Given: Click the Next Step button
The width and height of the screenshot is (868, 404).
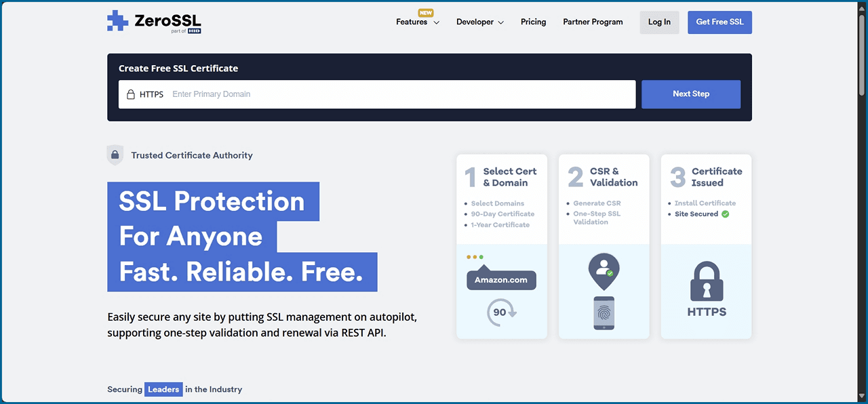Looking at the screenshot, I should coord(690,94).
